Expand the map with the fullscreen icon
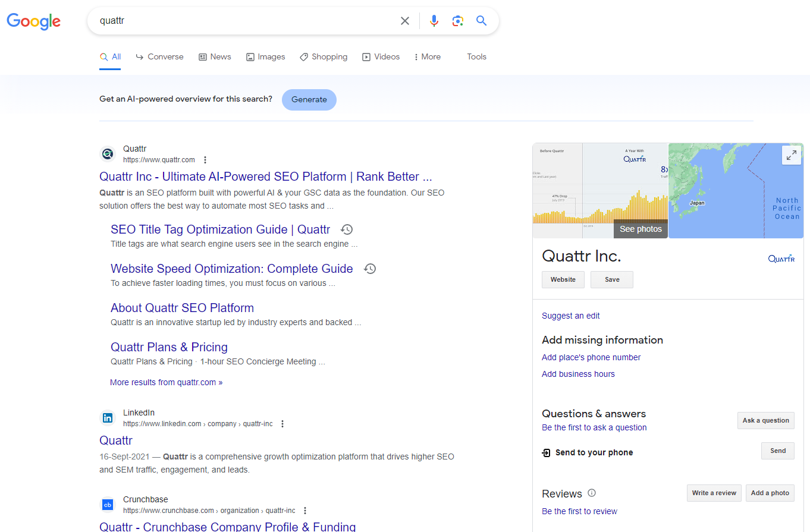The image size is (810, 532). pos(792,155)
